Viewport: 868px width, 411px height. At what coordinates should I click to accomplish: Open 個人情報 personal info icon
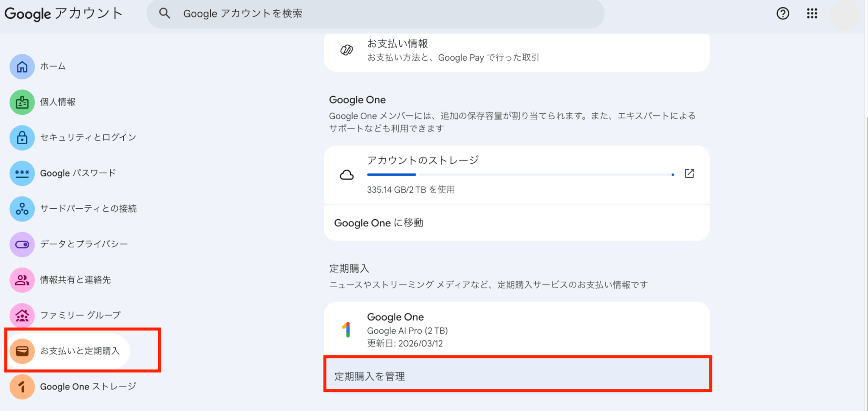coord(22,102)
